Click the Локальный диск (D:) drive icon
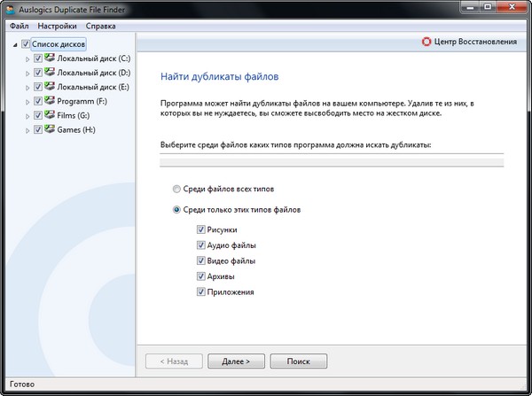 50,73
